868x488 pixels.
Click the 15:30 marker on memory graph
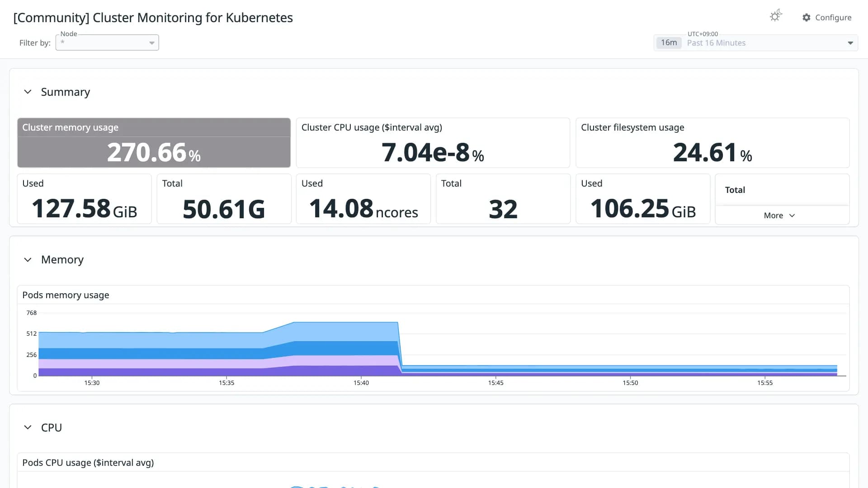pyautogui.click(x=92, y=383)
